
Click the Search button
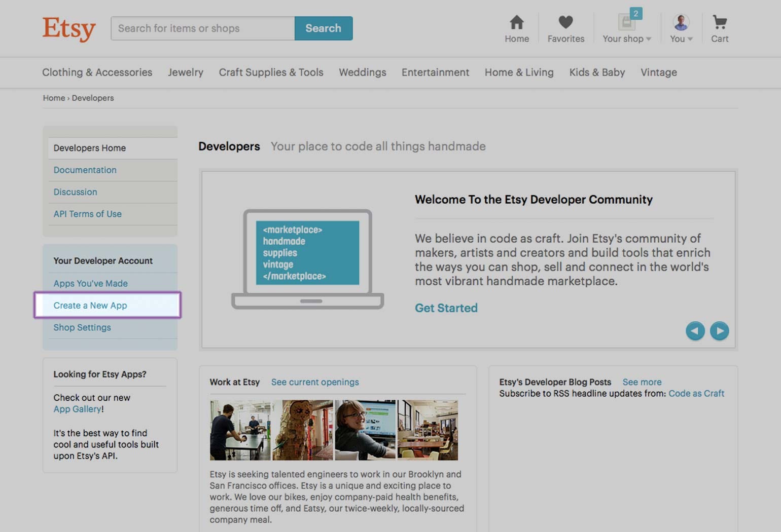pyautogui.click(x=324, y=28)
